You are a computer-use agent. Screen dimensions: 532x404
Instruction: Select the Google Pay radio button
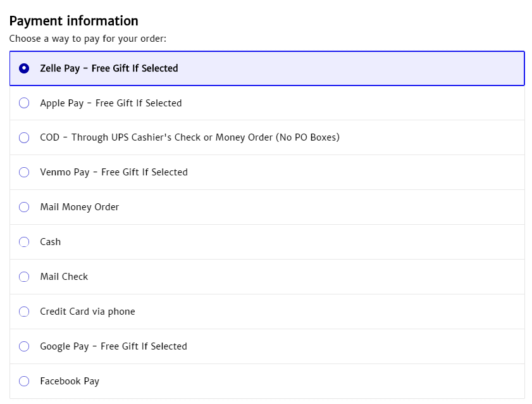[x=24, y=346]
